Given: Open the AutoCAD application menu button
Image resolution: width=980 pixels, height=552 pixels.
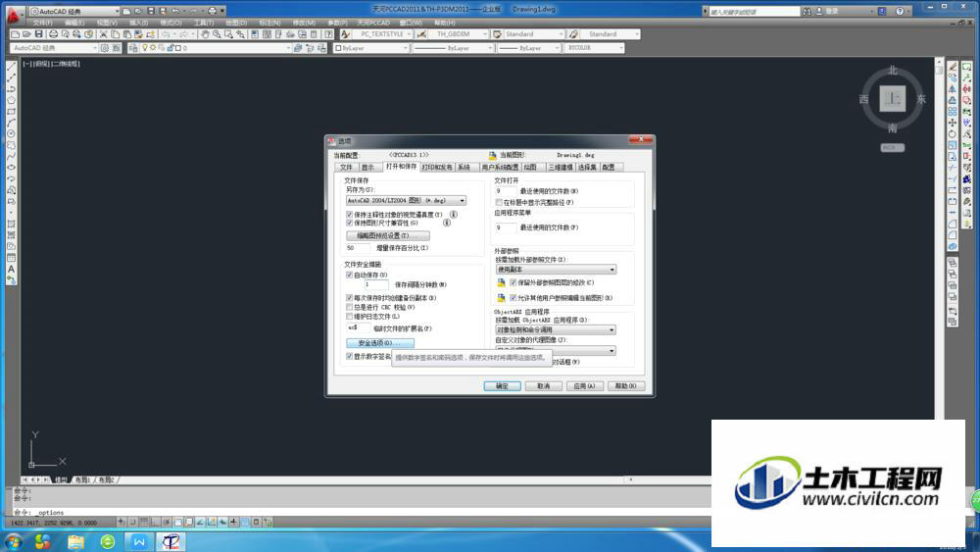Looking at the screenshot, I should click(13, 15).
